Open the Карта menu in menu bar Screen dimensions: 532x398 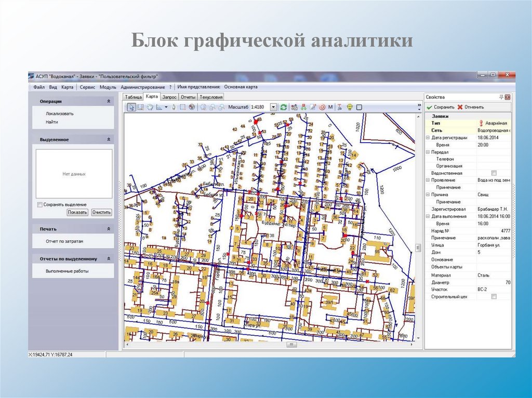click(67, 87)
